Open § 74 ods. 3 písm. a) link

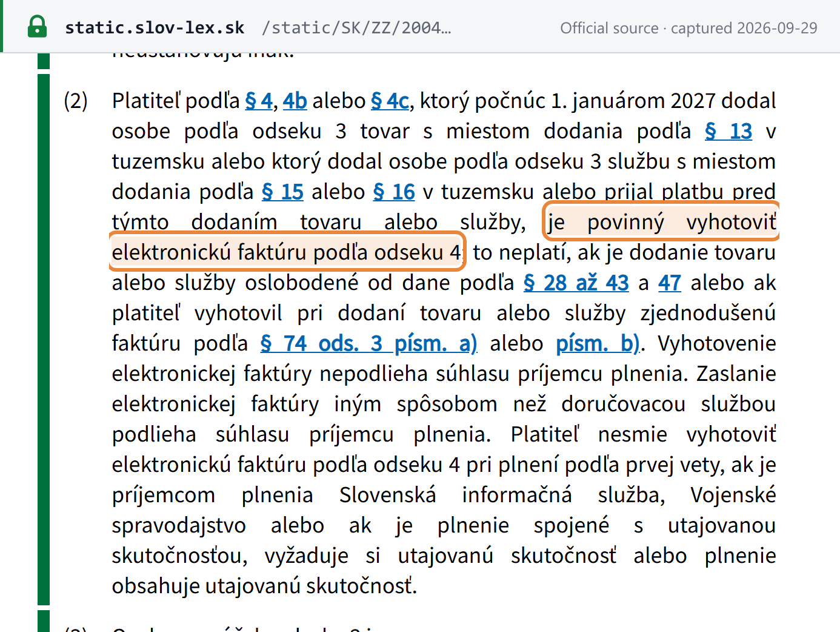coord(369,343)
